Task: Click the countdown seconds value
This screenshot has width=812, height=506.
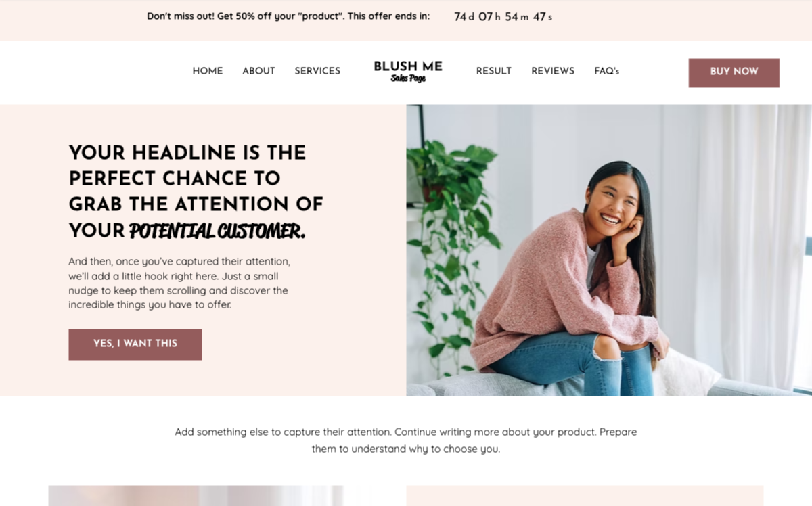Action: click(539, 16)
